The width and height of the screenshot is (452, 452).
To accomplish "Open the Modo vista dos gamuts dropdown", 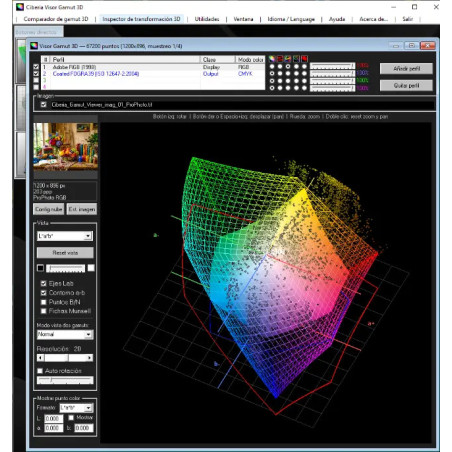I will pos(65,334).
